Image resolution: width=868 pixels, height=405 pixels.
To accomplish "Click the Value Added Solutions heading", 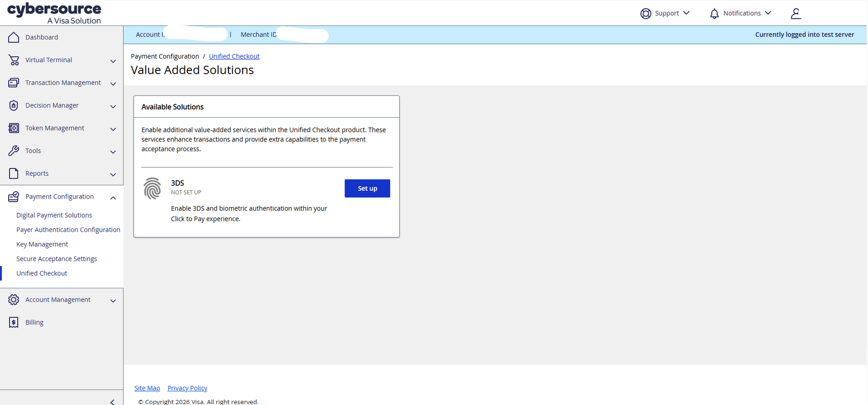I will pyautogui.click(x=192, y=70).
